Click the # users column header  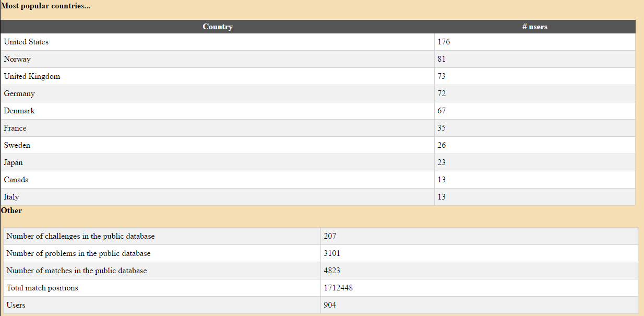pos(535,27)
